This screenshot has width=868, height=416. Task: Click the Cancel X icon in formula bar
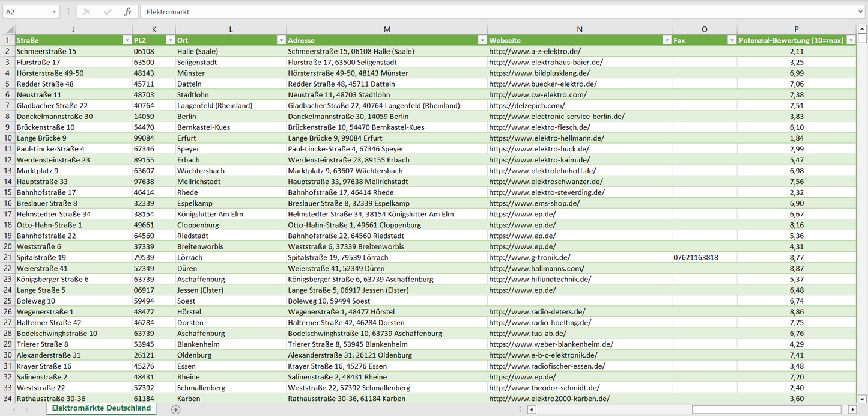[87, 12]
